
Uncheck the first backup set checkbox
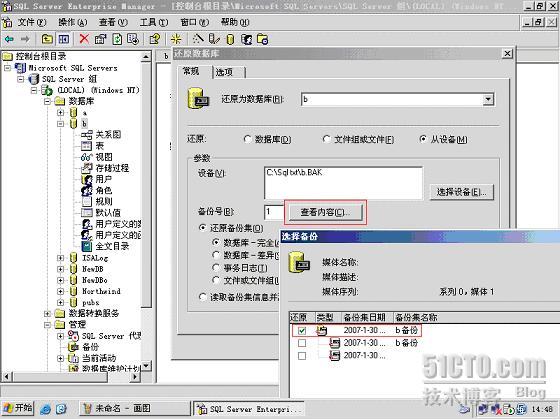[302, 331]
